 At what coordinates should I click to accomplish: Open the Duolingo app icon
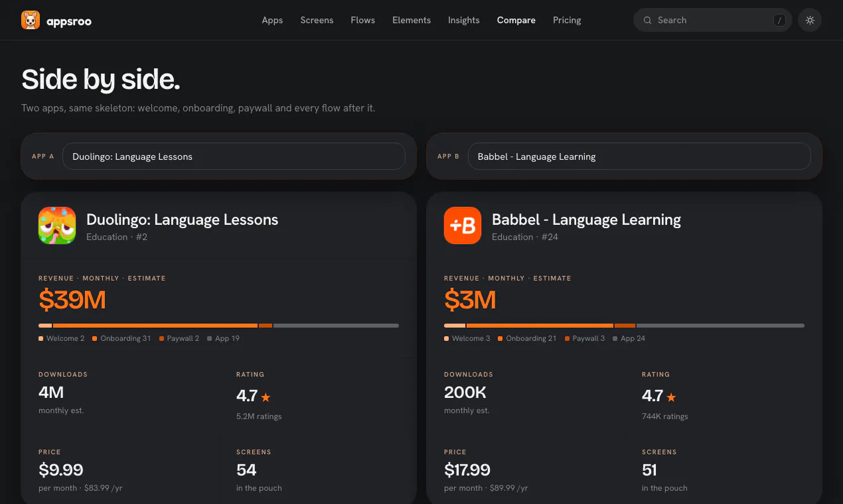[57, 225]
